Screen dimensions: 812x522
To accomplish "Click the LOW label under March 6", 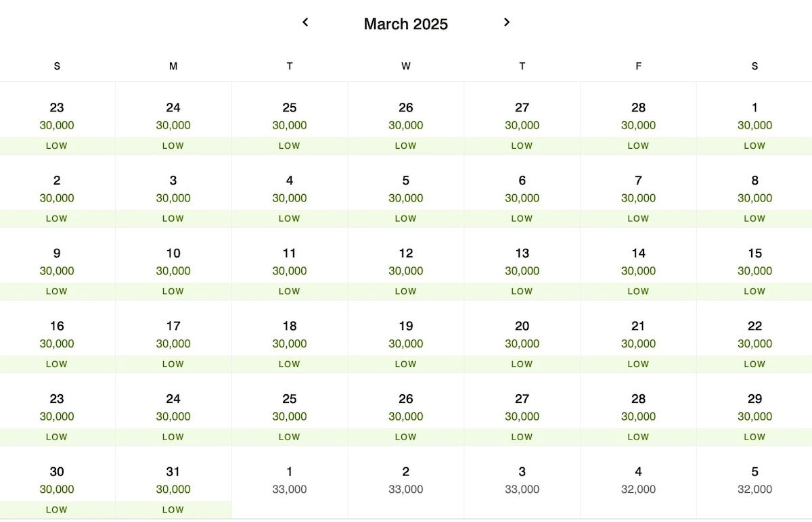I will [x=522, y=218].
